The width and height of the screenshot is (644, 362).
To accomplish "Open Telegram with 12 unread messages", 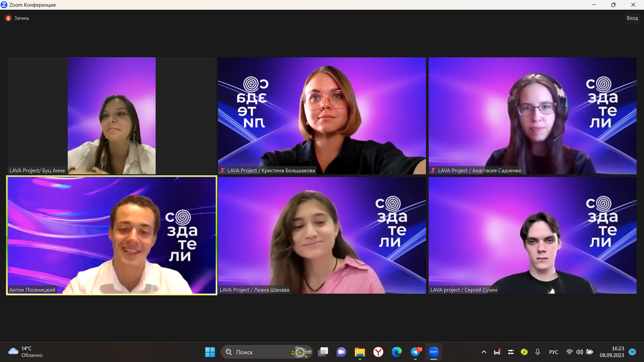I will pos(415,352).
